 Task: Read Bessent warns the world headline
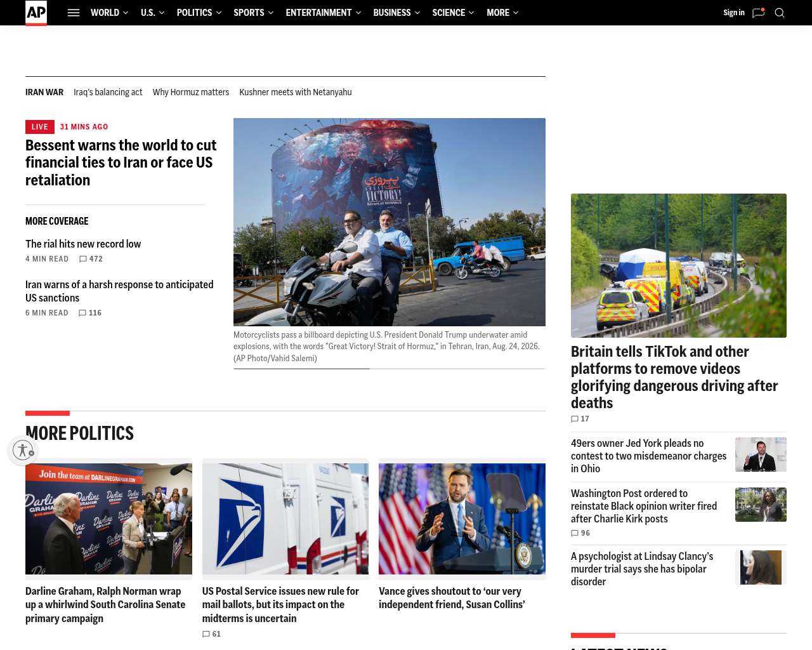point(121,162)
